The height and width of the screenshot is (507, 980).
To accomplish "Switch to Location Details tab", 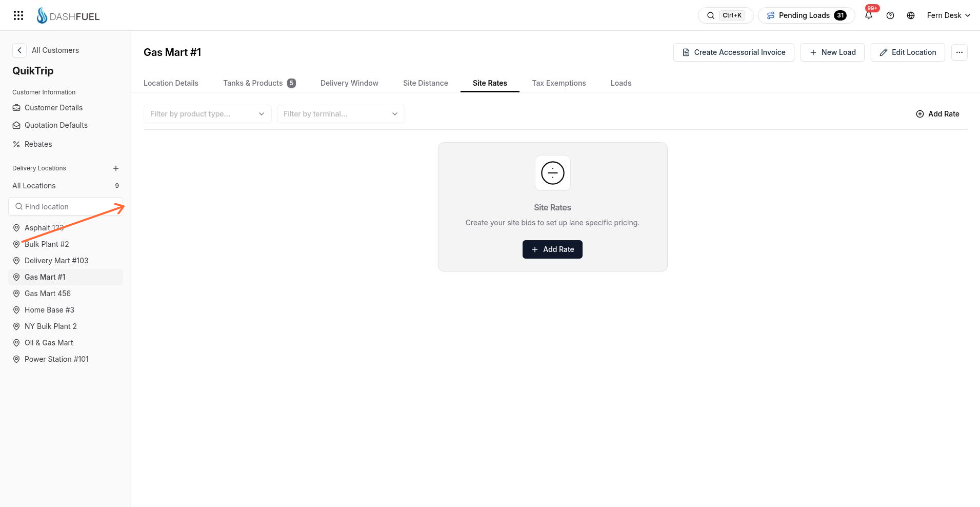I will [x=171, y=83].
